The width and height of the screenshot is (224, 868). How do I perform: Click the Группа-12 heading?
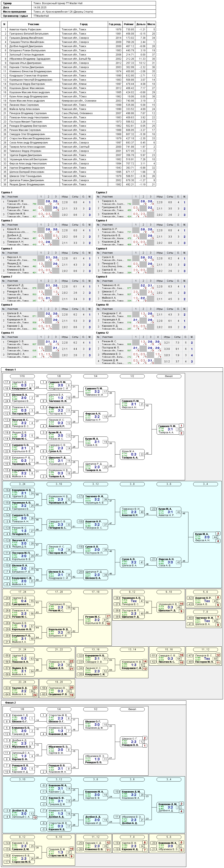point(102,333)
